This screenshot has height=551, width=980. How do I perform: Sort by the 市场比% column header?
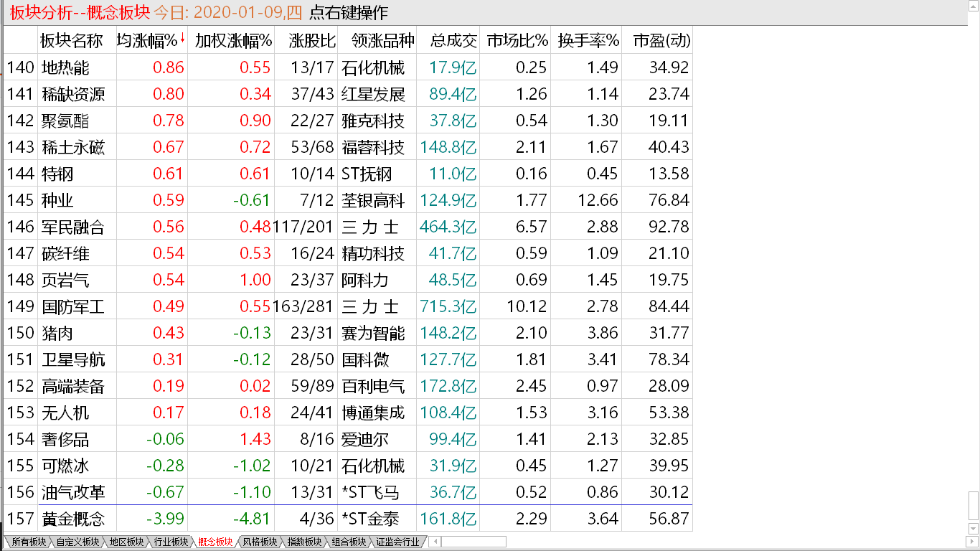tap(517, 40)
